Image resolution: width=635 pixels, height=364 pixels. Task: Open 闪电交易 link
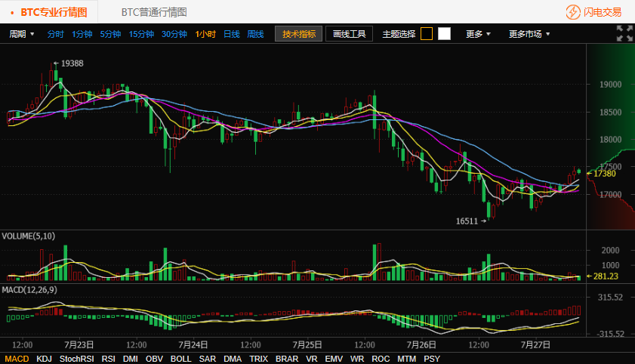[x=603, y=12]
